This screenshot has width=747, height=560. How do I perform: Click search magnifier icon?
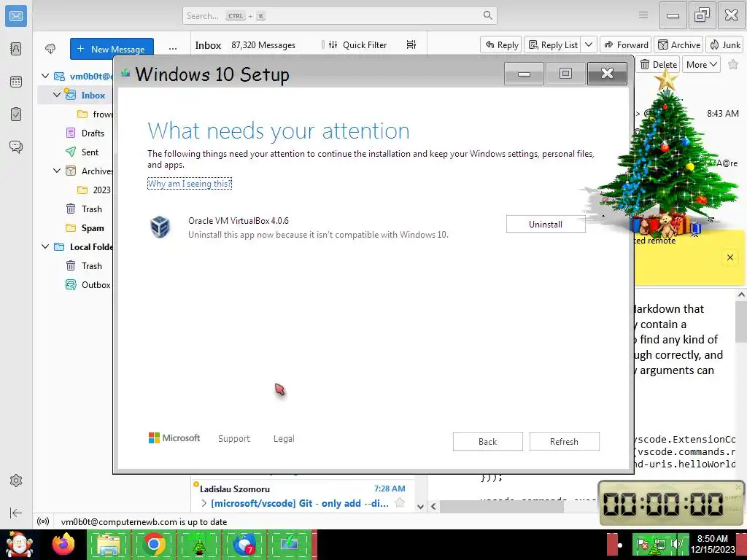click(487, 15)
